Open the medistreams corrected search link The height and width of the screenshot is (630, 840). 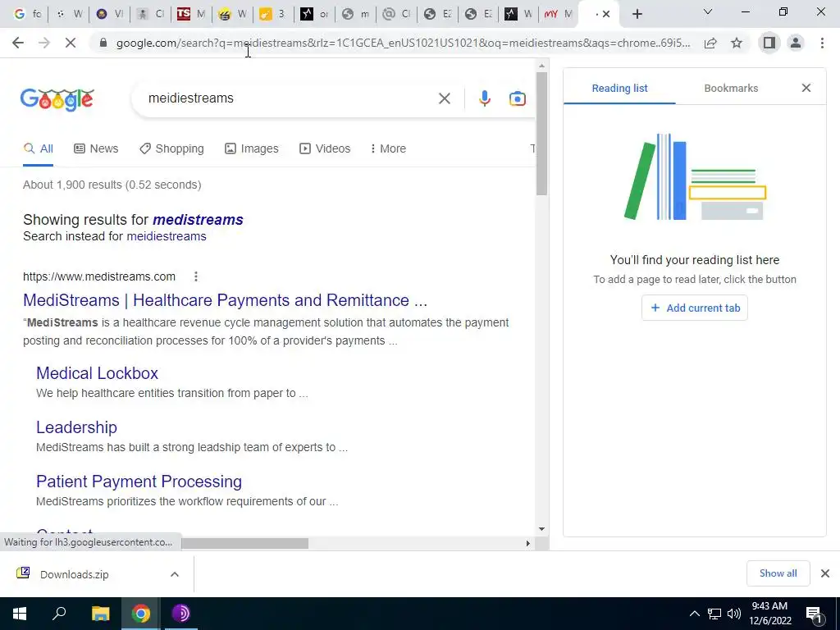[x=198, y=220]
